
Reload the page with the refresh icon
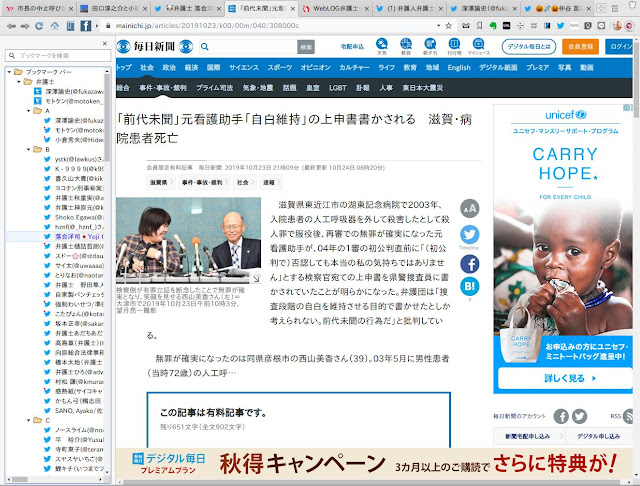click(x=39, y=26)
